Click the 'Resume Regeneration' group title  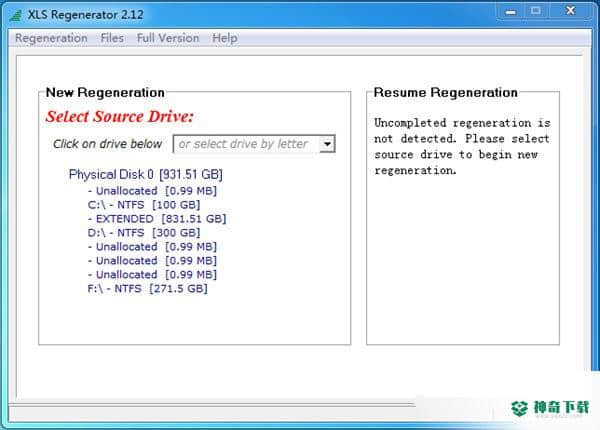[x=446, y=93]
